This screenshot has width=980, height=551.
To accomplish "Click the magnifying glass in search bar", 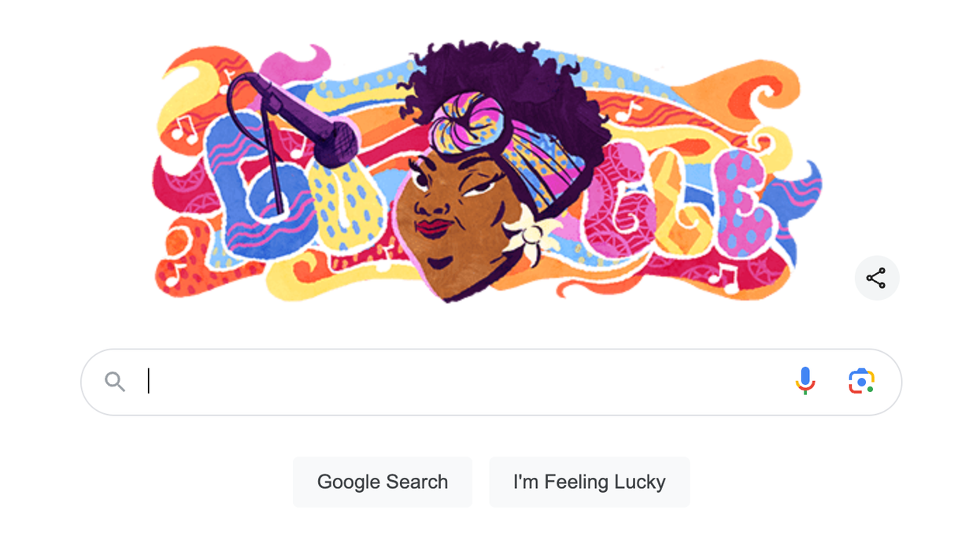I will pos(116,382).
